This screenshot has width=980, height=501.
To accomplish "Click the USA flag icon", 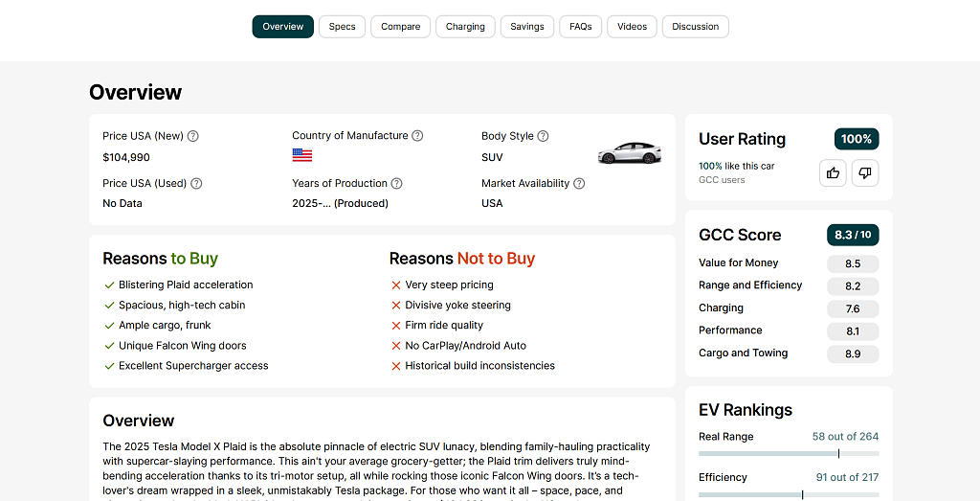I will 301,155.
